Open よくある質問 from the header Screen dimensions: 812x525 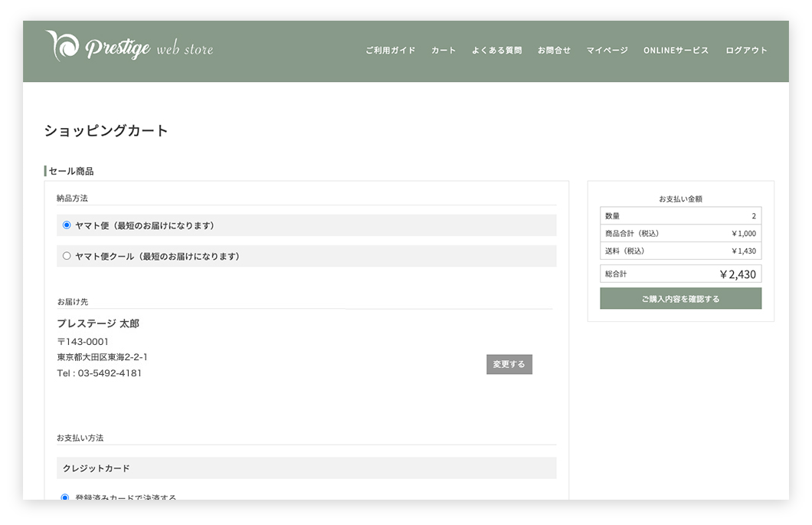tap(496, 51)
